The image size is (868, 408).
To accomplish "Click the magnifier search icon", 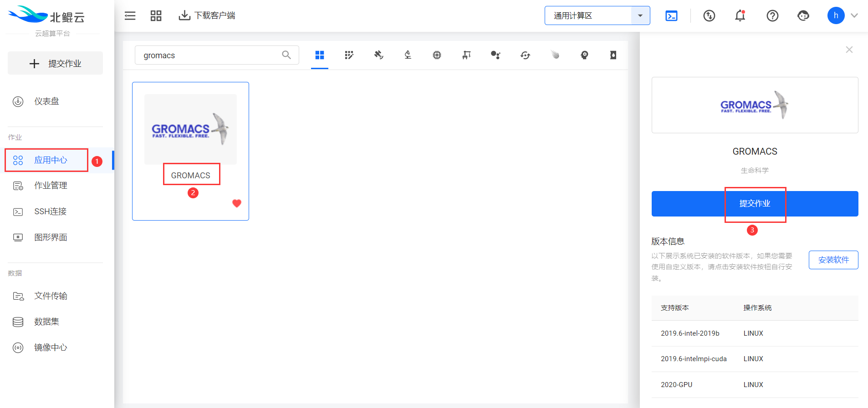I will tap(286, 55).
